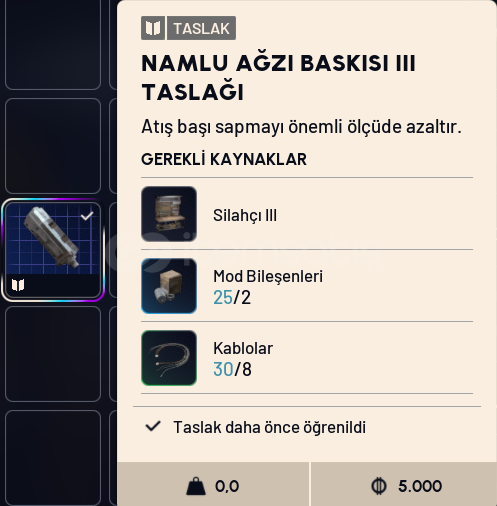Select the TASLAK tag label
Viewport: 497px width, 506px height.
(201, 28)
